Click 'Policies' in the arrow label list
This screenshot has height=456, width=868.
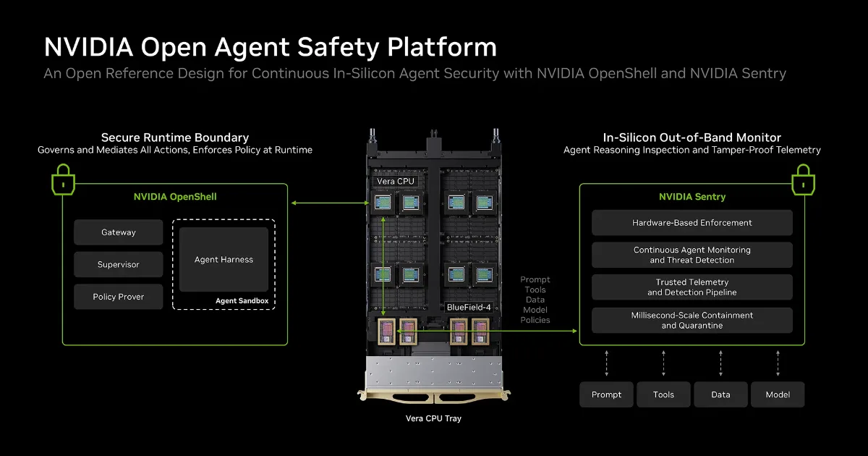click(x=535, y=320)
